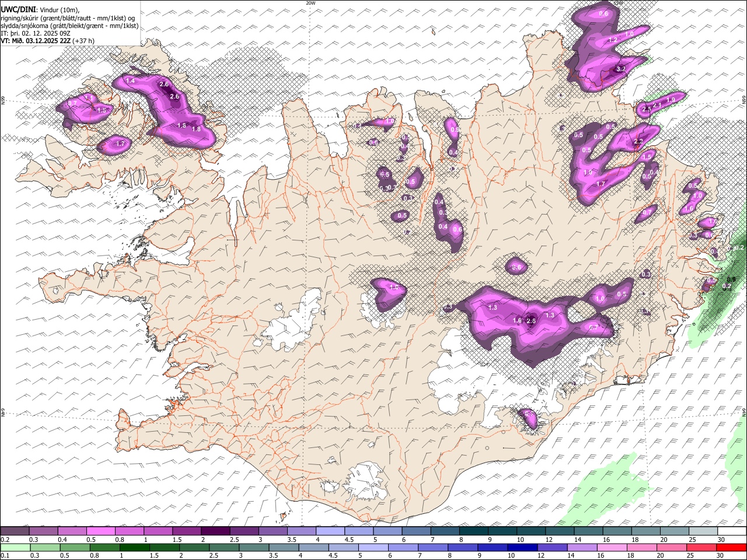Click the dark mauve 0.2 swatch in the upper legend
Viewport: 747px width, 560px height.
pyautogui.click(x=15, y=531)
